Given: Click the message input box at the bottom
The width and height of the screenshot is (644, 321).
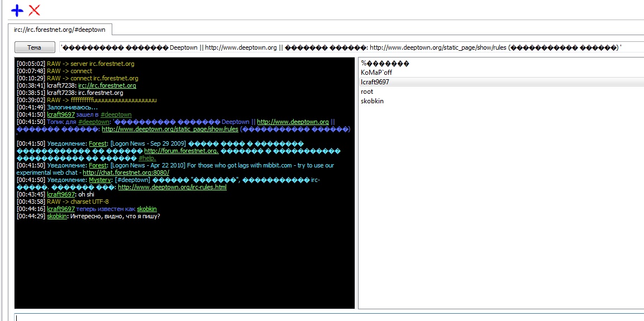Looking at the screenshot, I should (328, 317).
